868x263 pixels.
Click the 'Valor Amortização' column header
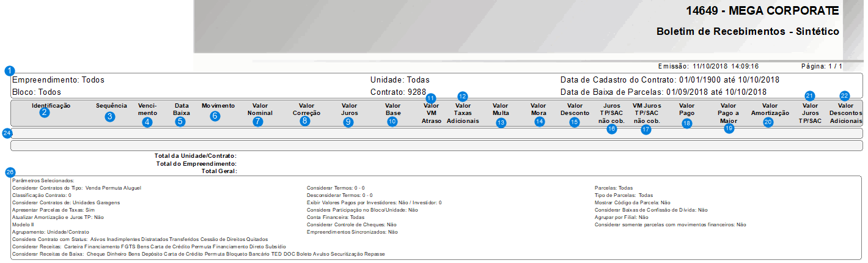coord(770,109)
